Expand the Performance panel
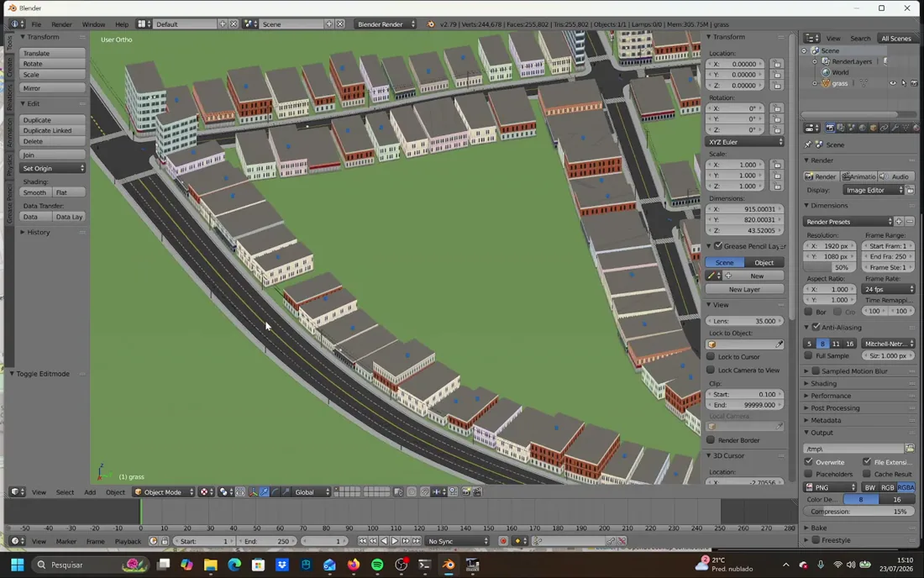 [x=830, y=396]
